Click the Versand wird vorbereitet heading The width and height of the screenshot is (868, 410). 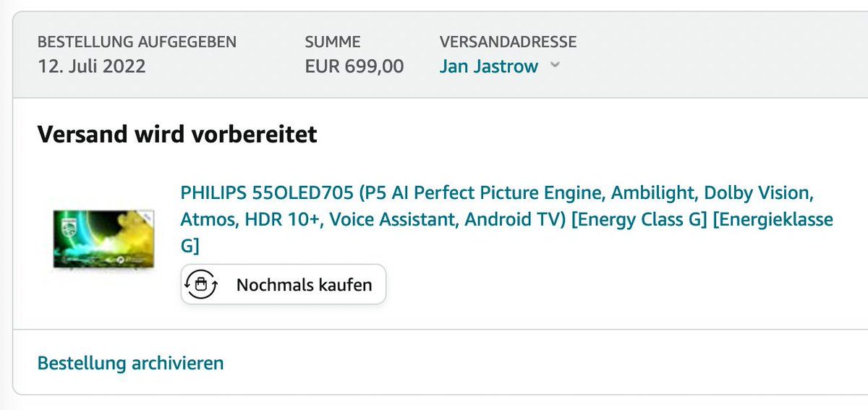(x=177, y=134)
